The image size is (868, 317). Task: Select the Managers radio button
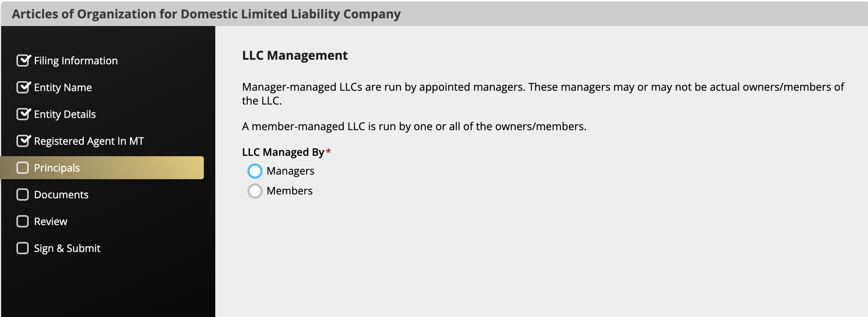point(255,171)
